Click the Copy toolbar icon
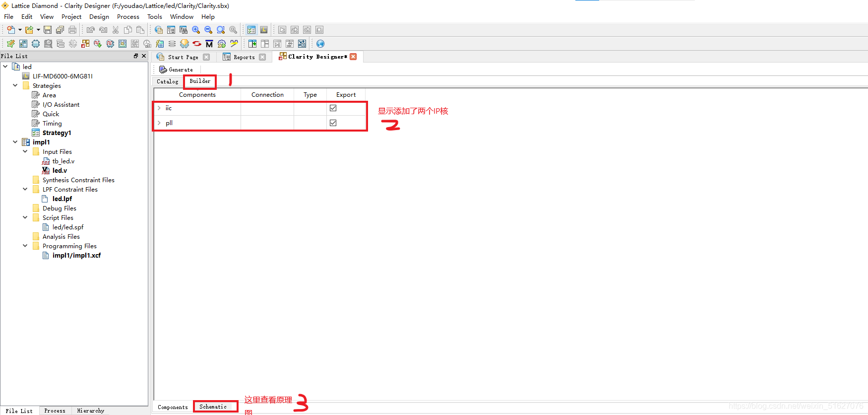Viewport: 868px width, 415px height. click(x=128, y=30)
